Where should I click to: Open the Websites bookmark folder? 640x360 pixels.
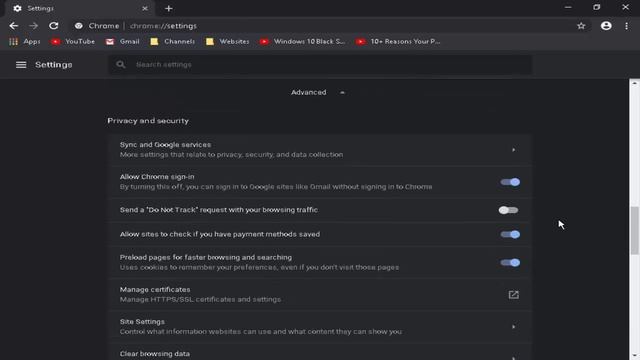228,41
